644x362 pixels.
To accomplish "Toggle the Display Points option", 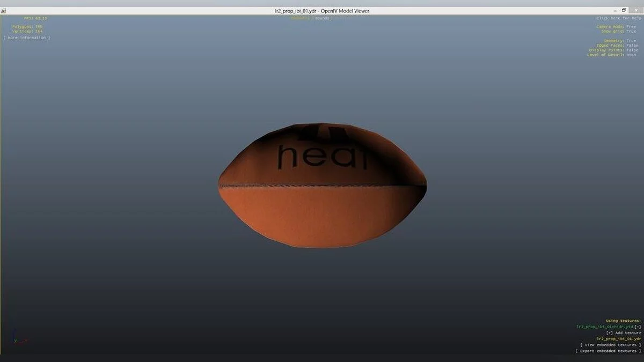I will [613, 50].
